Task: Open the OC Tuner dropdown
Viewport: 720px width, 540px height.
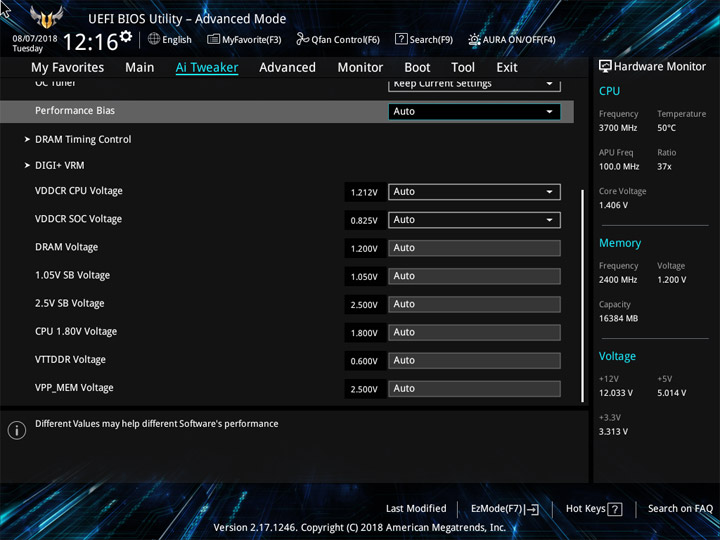Action: tap(474, 85)
